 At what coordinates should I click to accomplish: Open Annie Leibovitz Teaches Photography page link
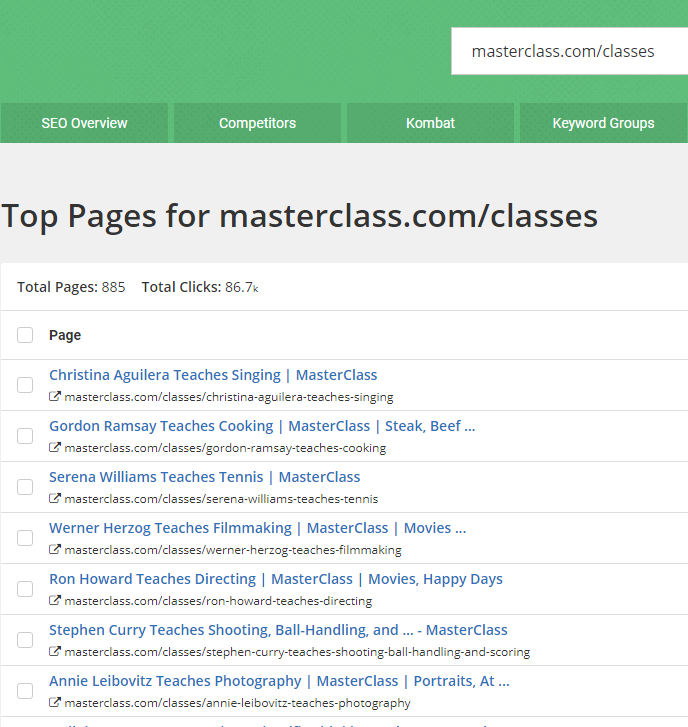pos(279,681)
